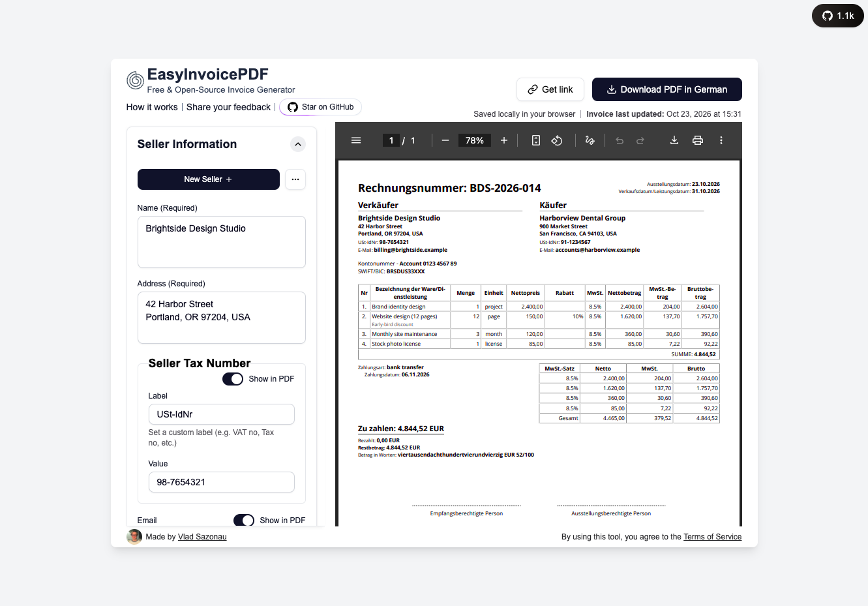Click the Invoice last updated timestamp
This screenshot has height=606, width=868.
(x=664, y=114)
